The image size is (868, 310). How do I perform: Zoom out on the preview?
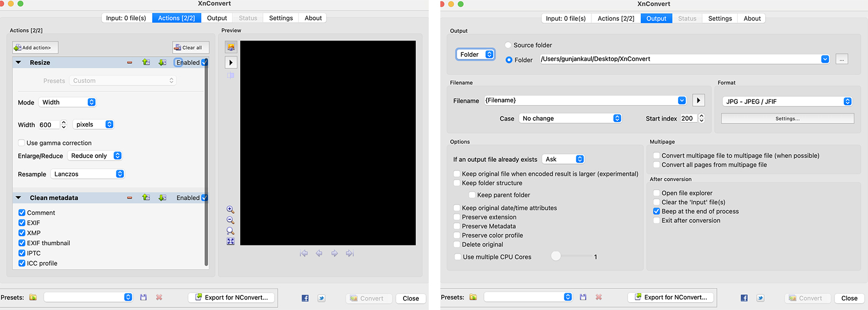pyautogui.click(x=230, y=220)
